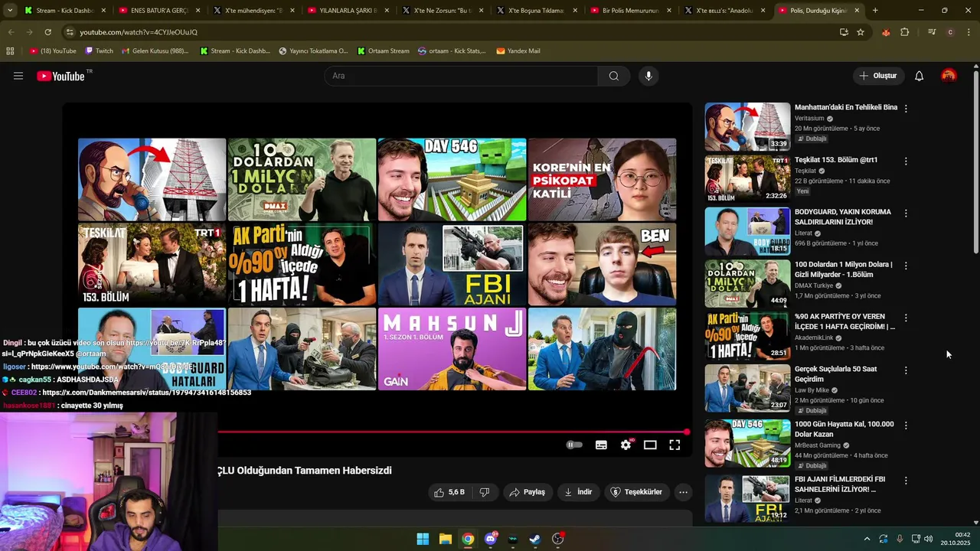Switch to the ENES BATUR'A GERÇ tab
Screen dimensions: 980x551
(x=158, y=11)
